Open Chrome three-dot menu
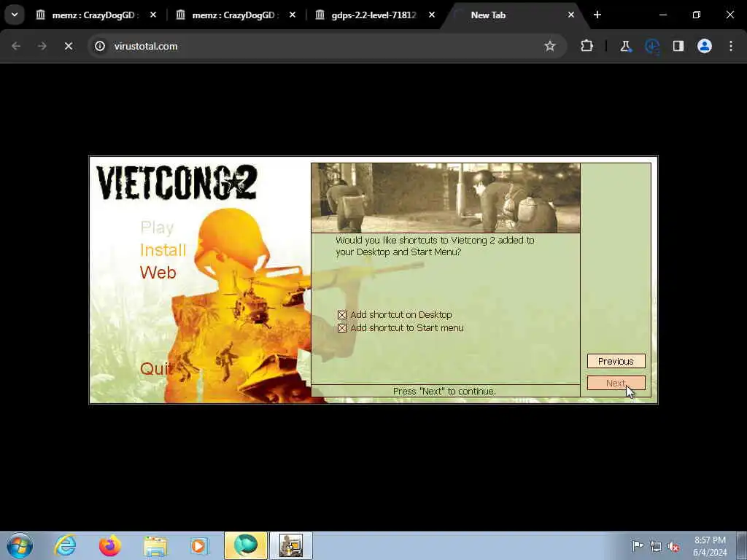Viewport: 747px width, 560px height. click(x=731, y=46)
